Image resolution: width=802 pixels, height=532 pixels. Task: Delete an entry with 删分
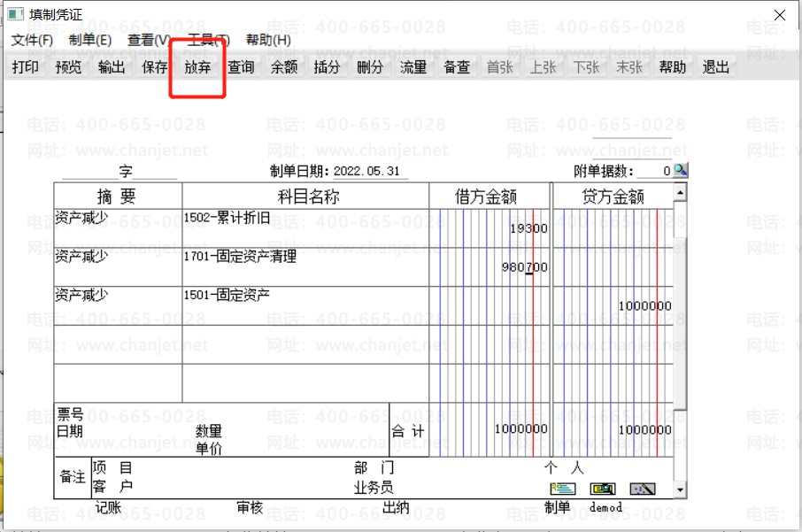point(370,67)
